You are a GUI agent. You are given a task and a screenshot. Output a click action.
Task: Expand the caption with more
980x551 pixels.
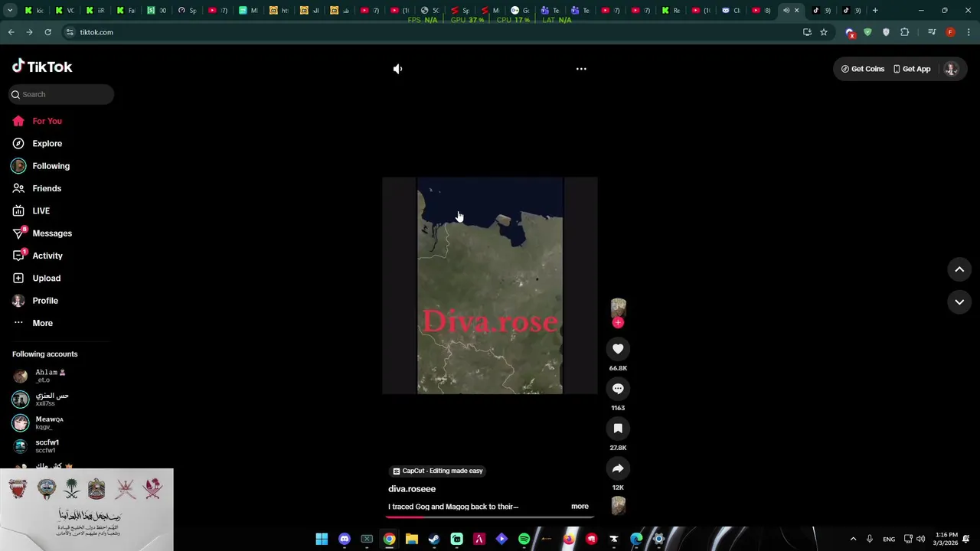point(580,507)
